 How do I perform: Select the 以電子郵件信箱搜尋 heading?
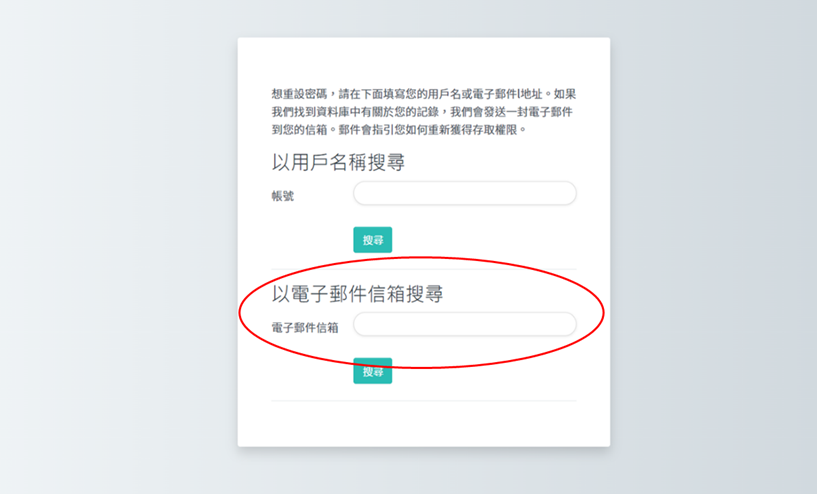click(x=358, y=294)
